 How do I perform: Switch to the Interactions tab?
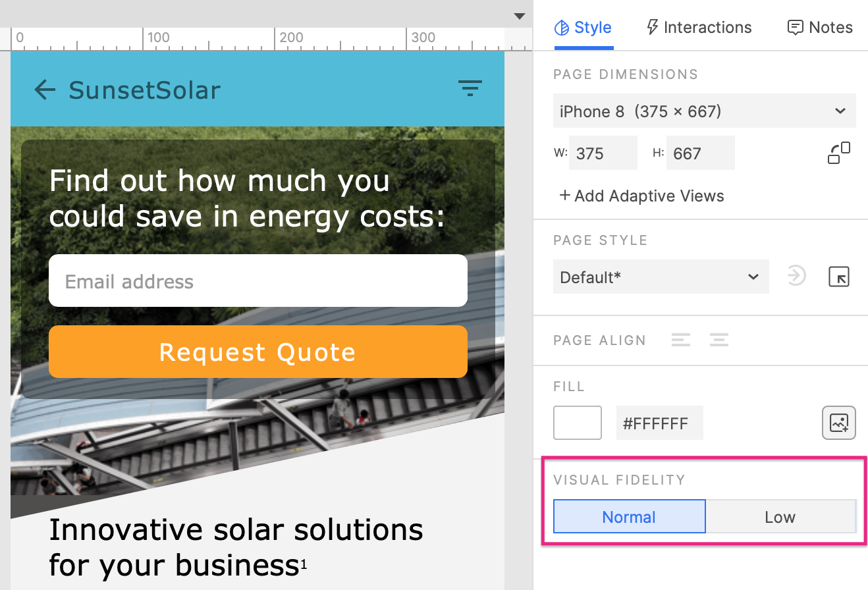click(x=699, y=28)
